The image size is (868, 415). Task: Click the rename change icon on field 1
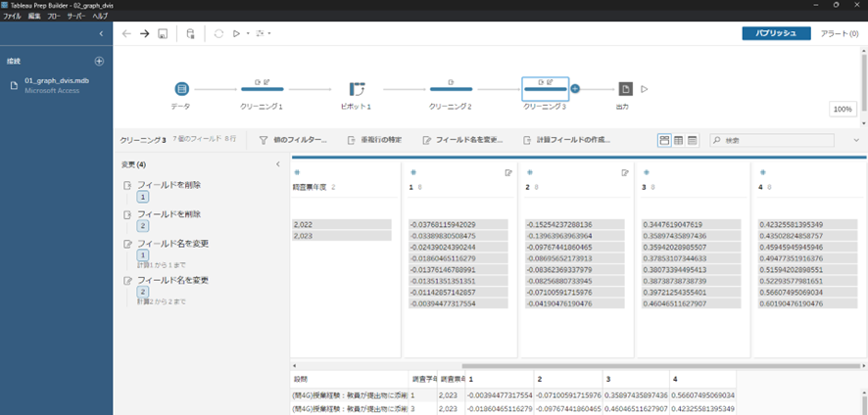508,172
